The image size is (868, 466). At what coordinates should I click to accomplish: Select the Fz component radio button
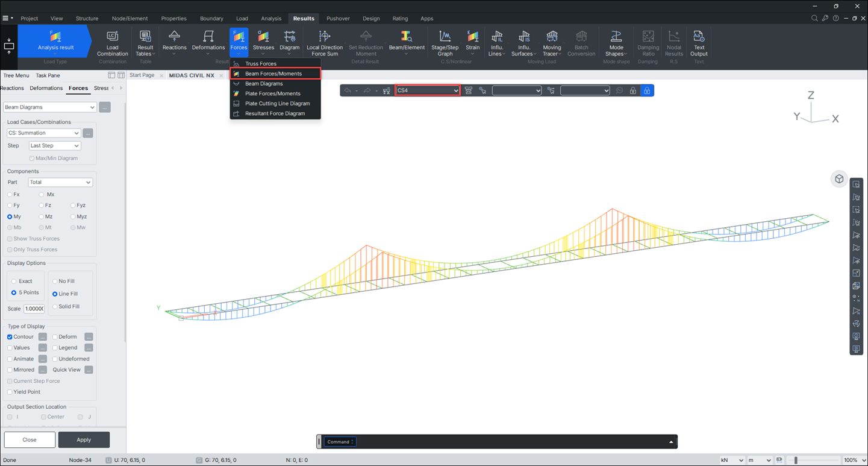(x=41, y=206)
